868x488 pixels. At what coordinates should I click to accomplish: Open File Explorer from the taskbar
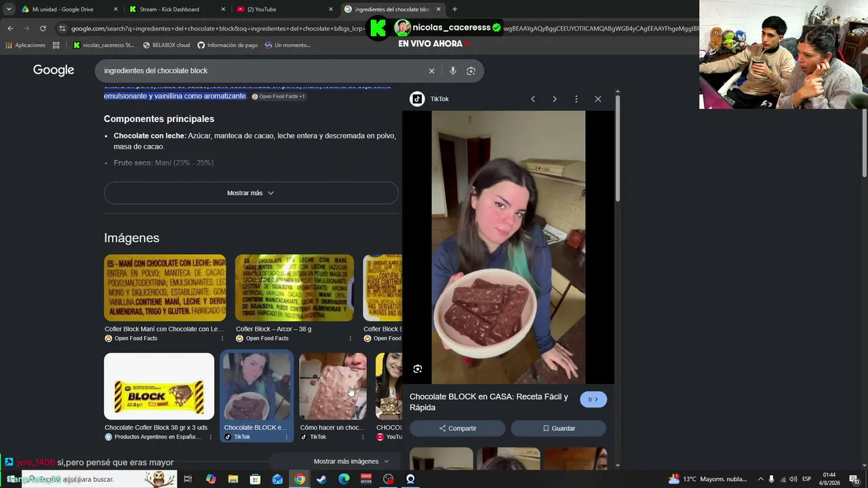pyautogui.click(x=233, y=479)
